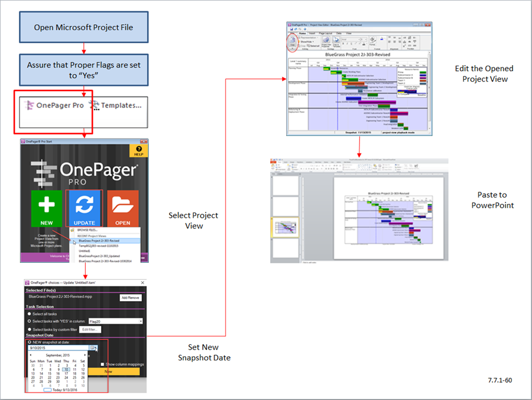This screenshot has height=400, width=532.
Task: Switch to the Data ribbon tab
Action: pos(339,33)
